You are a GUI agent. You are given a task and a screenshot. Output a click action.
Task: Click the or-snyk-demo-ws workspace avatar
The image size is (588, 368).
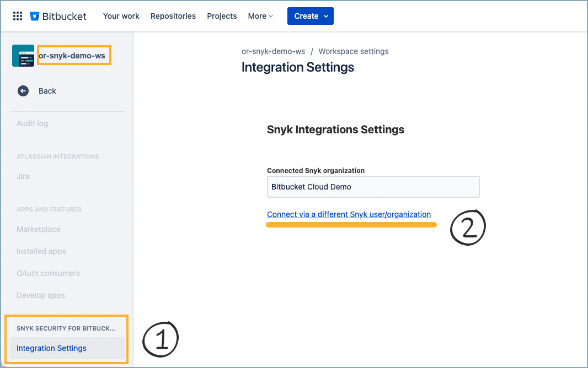[x=23, y=56]
